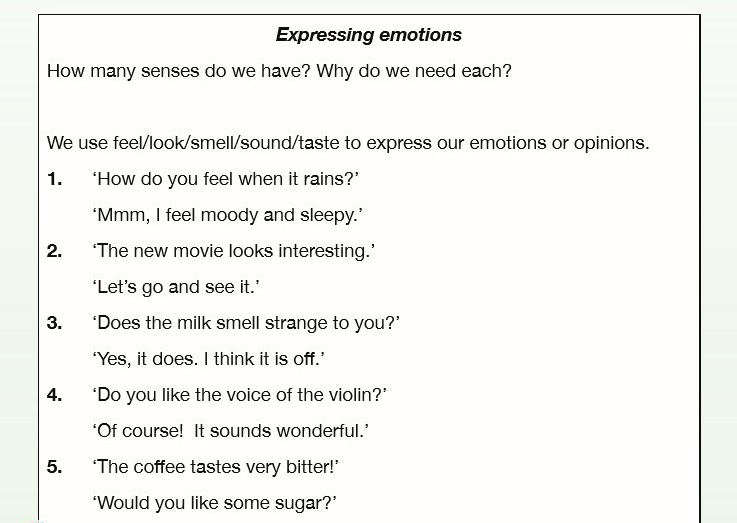Click the word 'opinions' in the intro sentence

(611, 143)
